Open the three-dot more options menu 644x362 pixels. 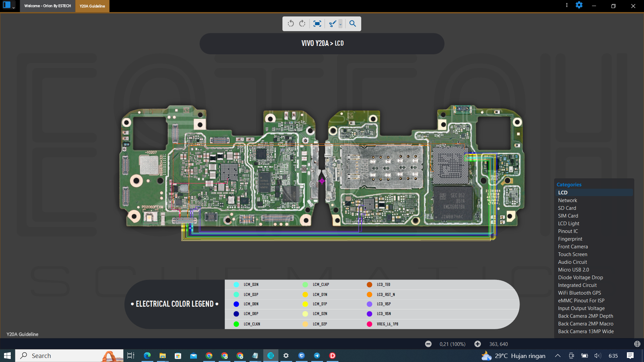pyautogui.click(x=567, y=5)
